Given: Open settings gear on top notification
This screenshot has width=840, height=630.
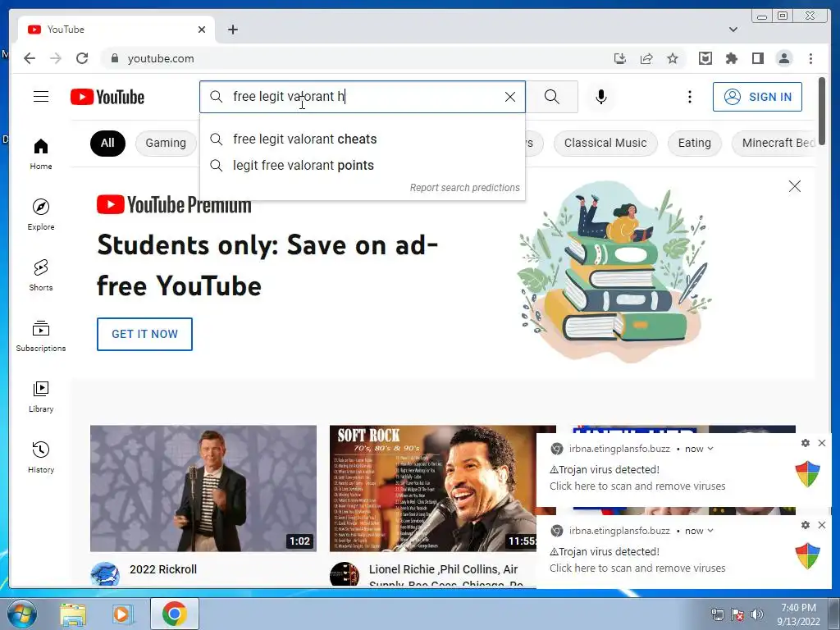Looking at the screenshot, I should pyautogui.click(x=806, y=443).
